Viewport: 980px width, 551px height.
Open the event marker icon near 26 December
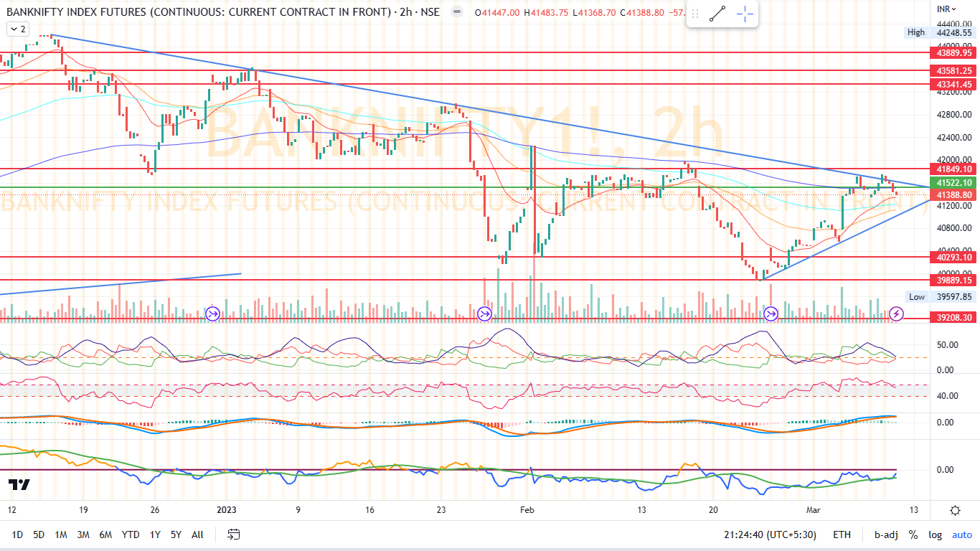pos(212,314)
